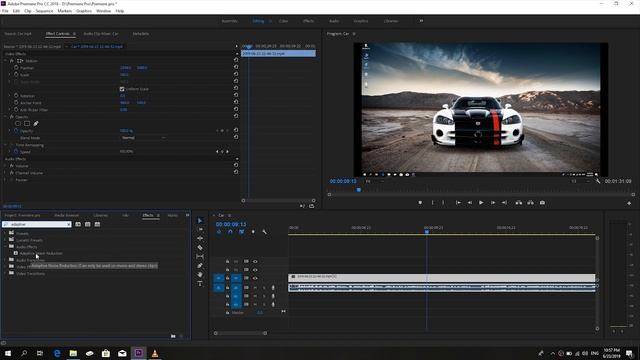Toggle Snap in the timeline

pyautogui.click(x=230, y=232)
